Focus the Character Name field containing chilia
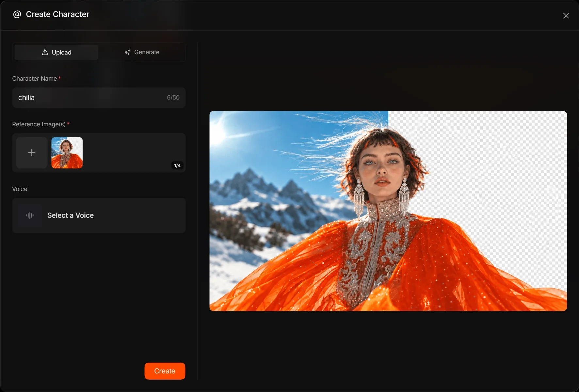 (x=99, y=98)
